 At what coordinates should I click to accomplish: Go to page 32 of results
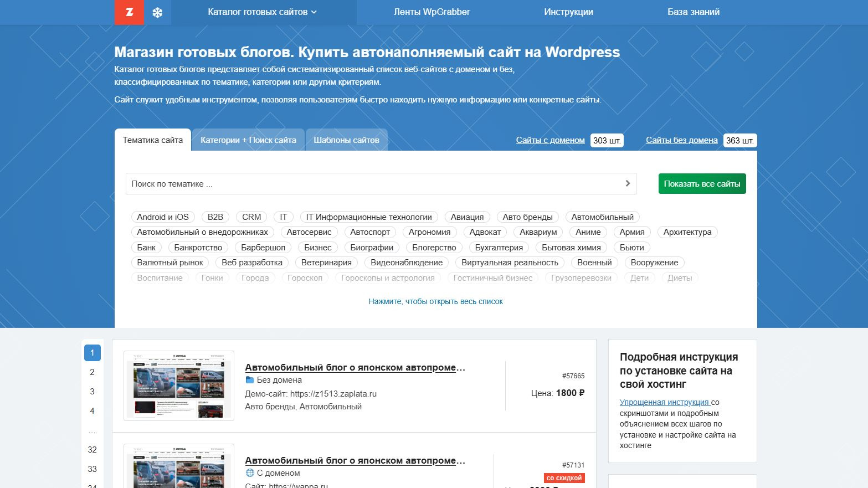tap(93, 450)
